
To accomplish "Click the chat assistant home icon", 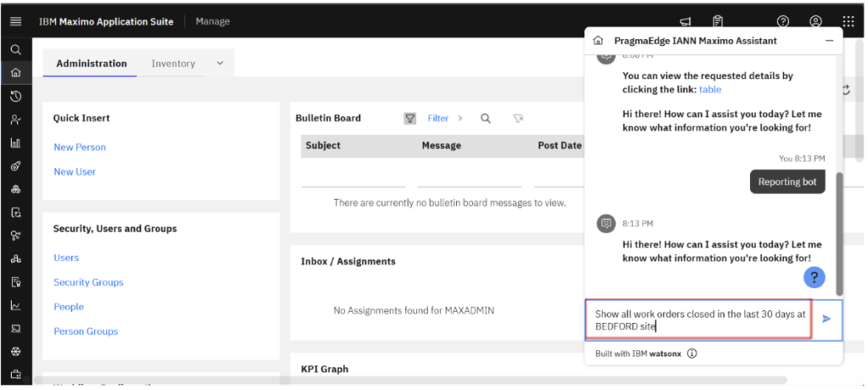I will [x=598, y=41].
